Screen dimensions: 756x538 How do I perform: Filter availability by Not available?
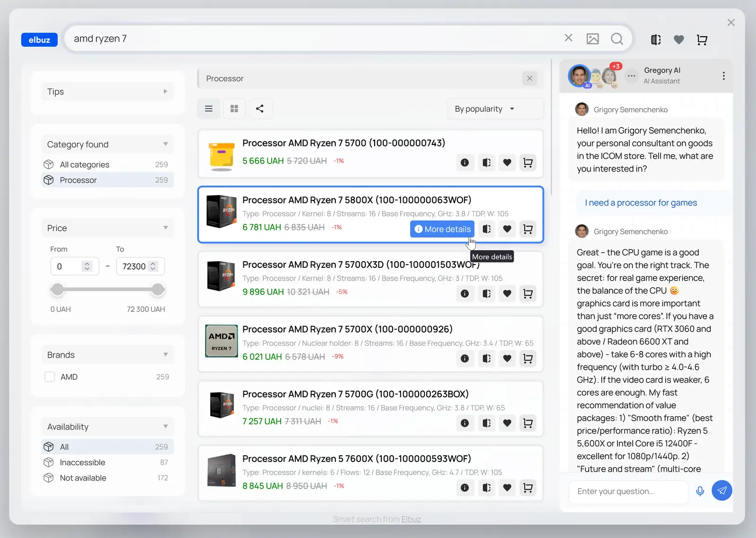pos(108,478)
